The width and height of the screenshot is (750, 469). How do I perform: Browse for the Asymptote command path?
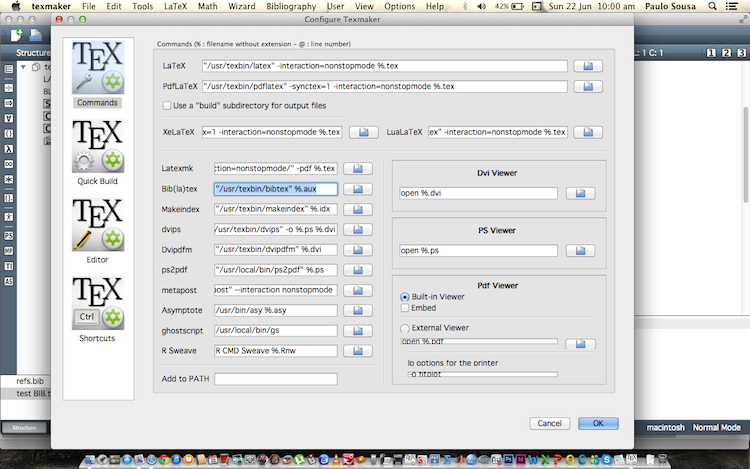358,310
